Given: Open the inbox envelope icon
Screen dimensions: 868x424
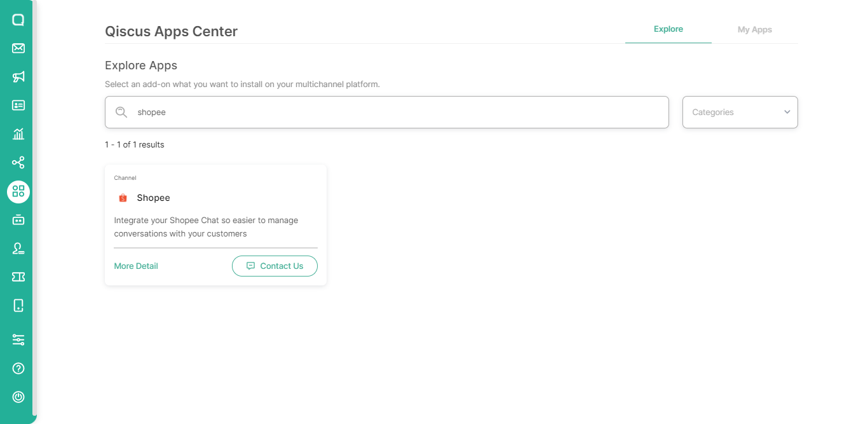Looking at the screenshot, I should [x=18, y=48].
